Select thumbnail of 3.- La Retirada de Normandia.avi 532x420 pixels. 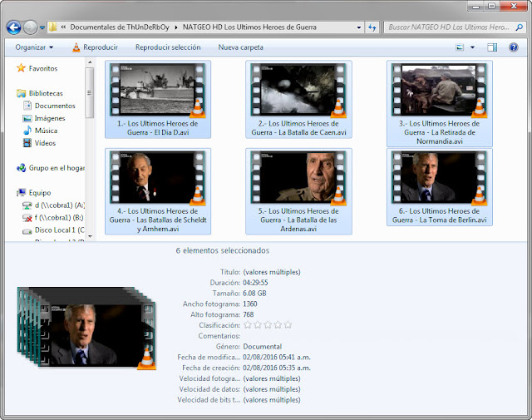(439, 89)
